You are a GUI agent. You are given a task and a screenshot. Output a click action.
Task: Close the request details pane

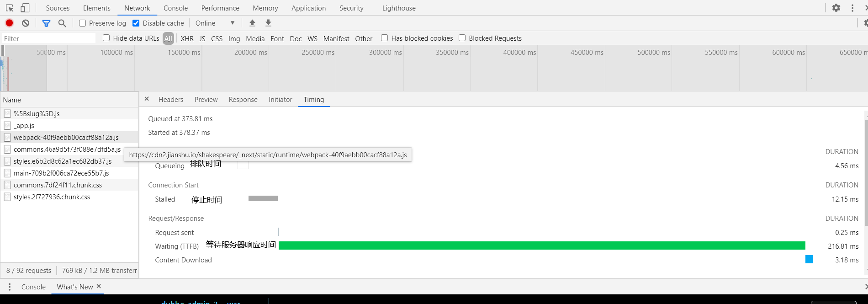point(147,99)
